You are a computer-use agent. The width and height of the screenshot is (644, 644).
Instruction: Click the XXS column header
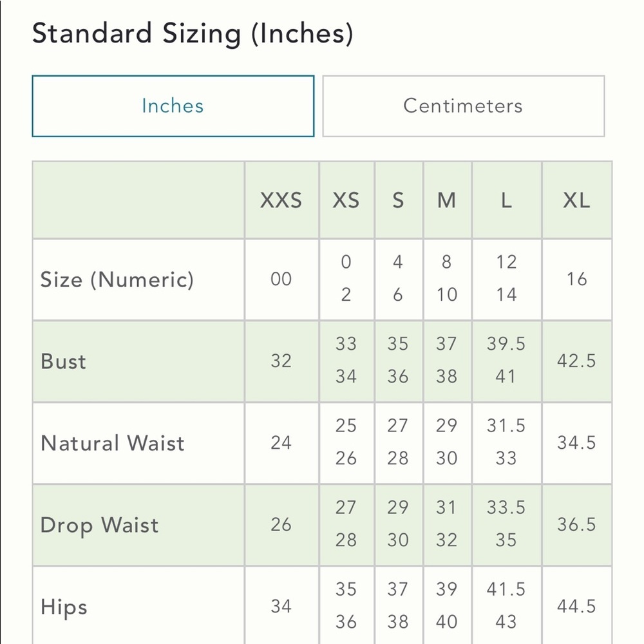click(281, 200)
